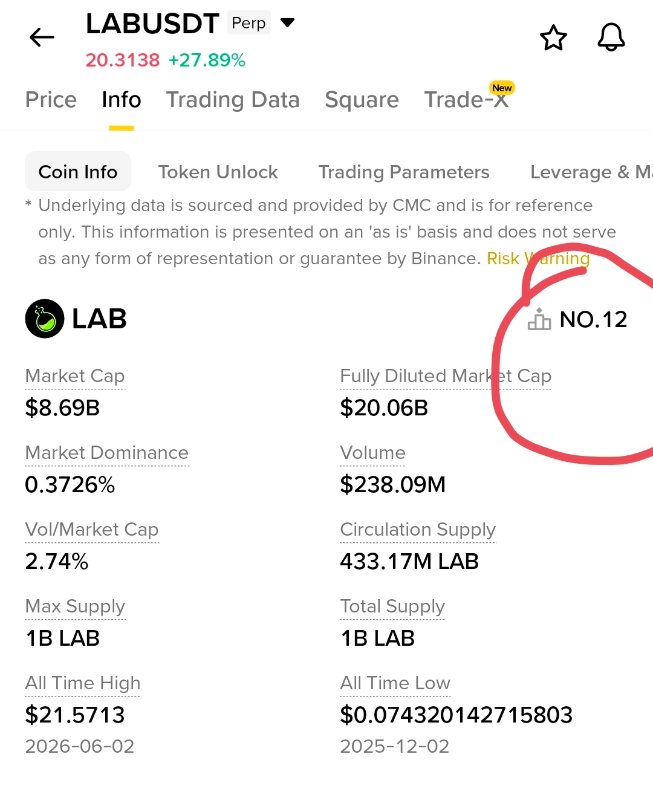Image resolution: width=653 pixels, height=812 pixels.
Task: Tap the Market Cap label for explanation
Action: [x=75, y=376]
